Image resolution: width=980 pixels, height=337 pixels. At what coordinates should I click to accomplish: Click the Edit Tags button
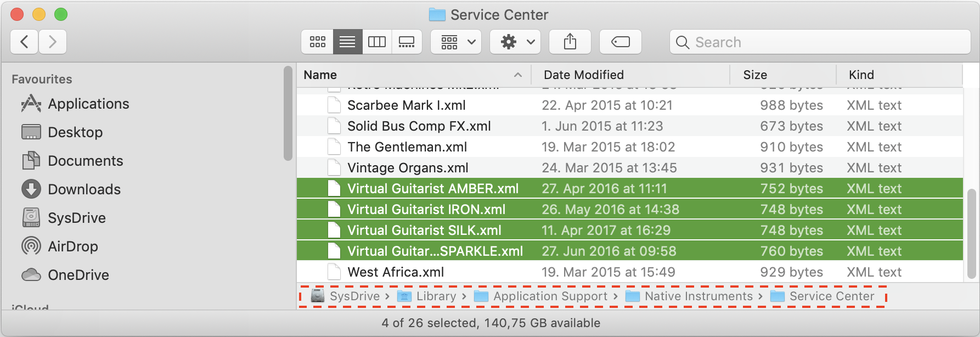click(x=621, y=42)
